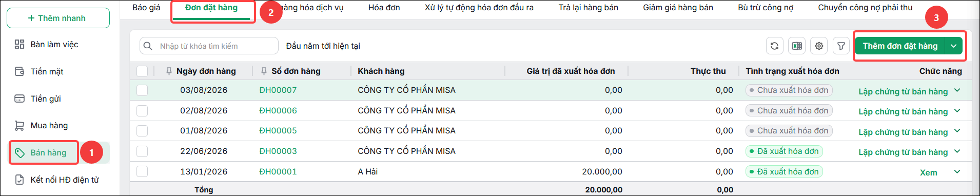This screenshot has height=196, width=980.
Task: Export the list with the Excel icon
Action: tap(797, 46)
